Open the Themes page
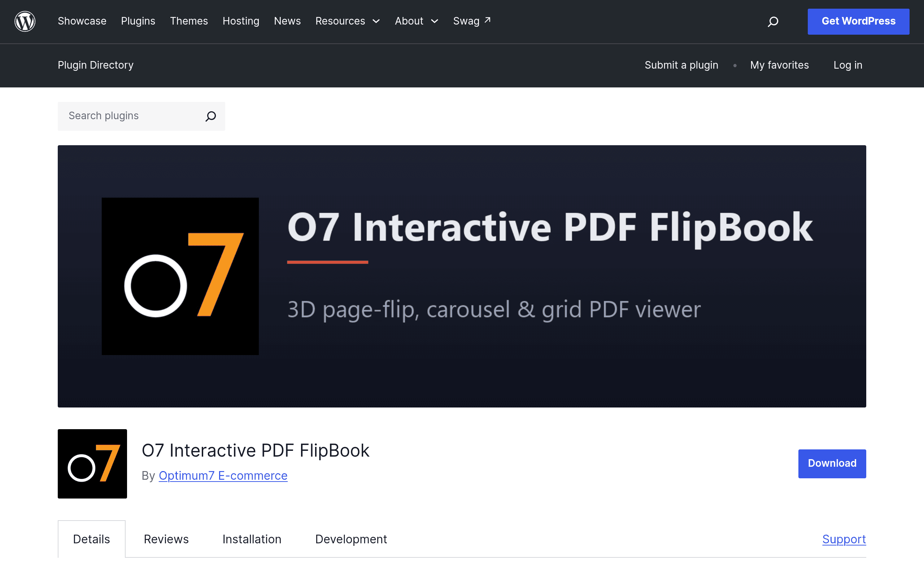Viewport: 924px width, 578px height. [x=189, y=21]
